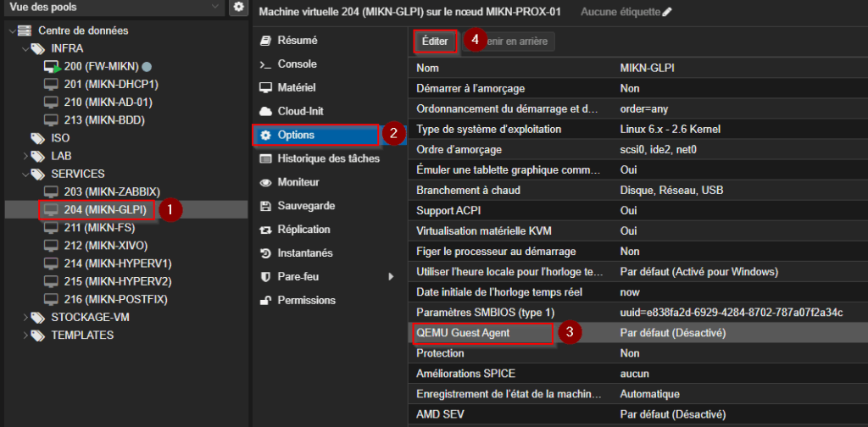Viewport: 868px width, 427px height.
Task: Select VM 200 (FW-MIKN) in tree
Action: coord(101,67)
